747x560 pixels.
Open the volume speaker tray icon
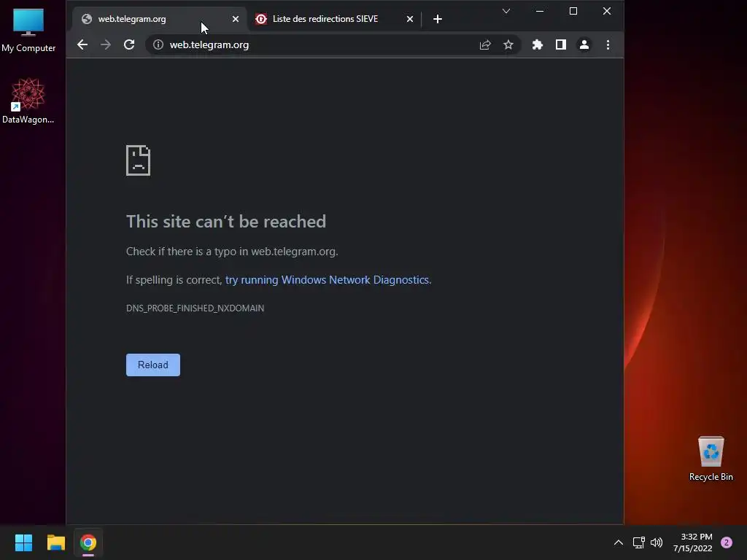pyautogui.click(x=657, y=542)
